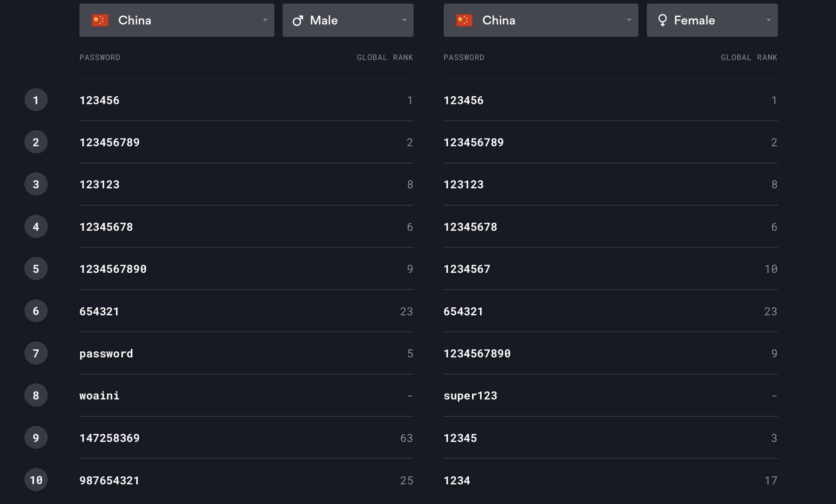Click the 147258369 password in male list
836x504 pixels.
pyautogui.click(x=109, y=438)
